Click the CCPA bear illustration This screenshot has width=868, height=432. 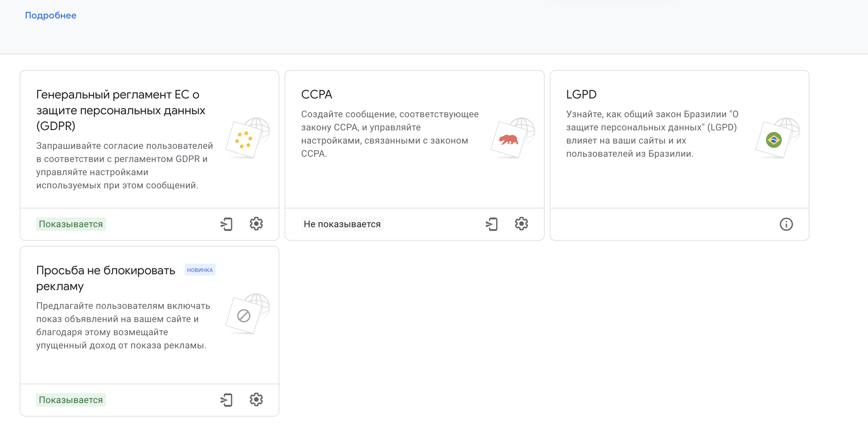[x=513, y=138]
